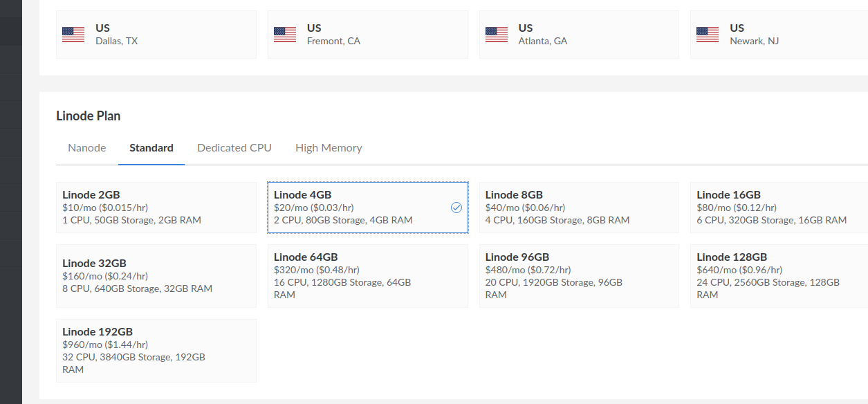Switch to the Dedicated CPU tab
The image size is (868, 404).
[234, 148]
